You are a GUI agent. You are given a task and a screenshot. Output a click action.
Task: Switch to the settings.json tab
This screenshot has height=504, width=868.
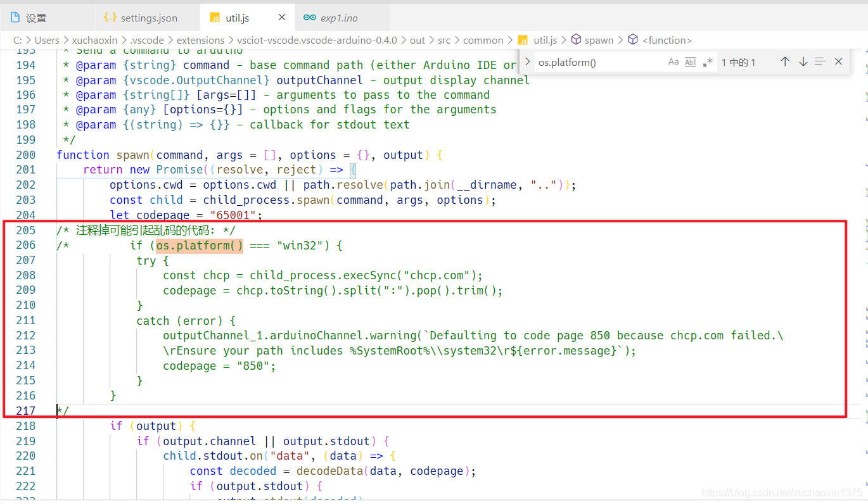click(148, 18)
